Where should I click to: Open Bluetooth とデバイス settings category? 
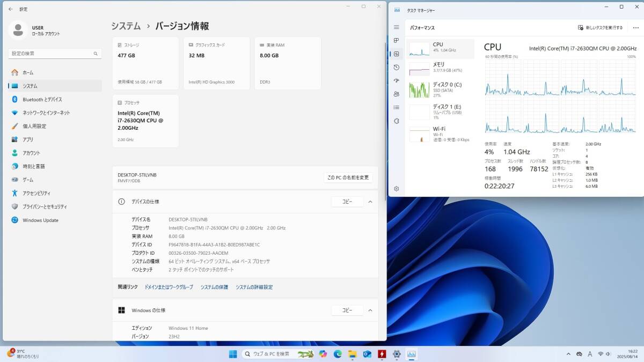pyautogui.click(x=42, y=99)
